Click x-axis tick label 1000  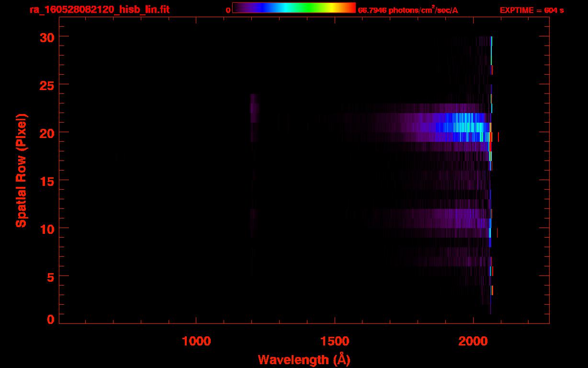pos(196,341)
